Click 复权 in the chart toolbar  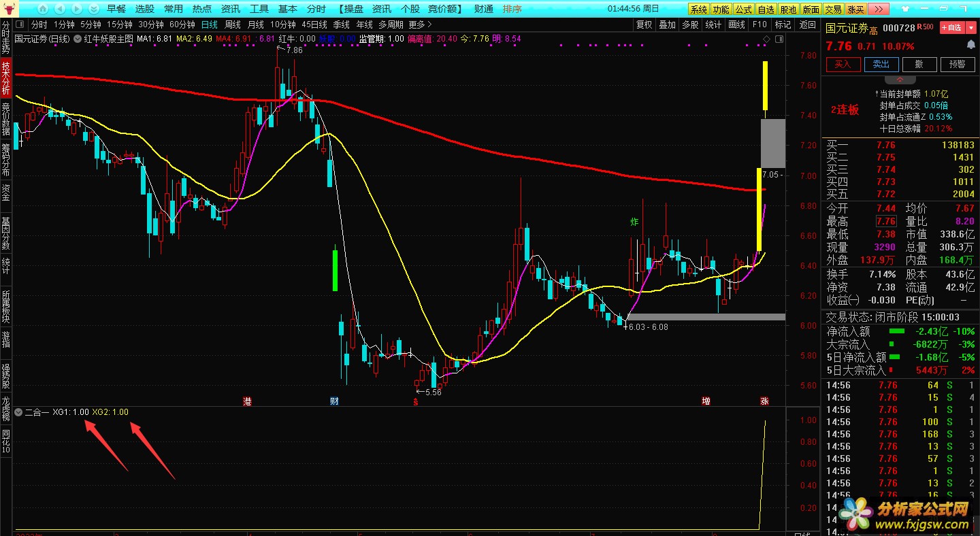644,24
